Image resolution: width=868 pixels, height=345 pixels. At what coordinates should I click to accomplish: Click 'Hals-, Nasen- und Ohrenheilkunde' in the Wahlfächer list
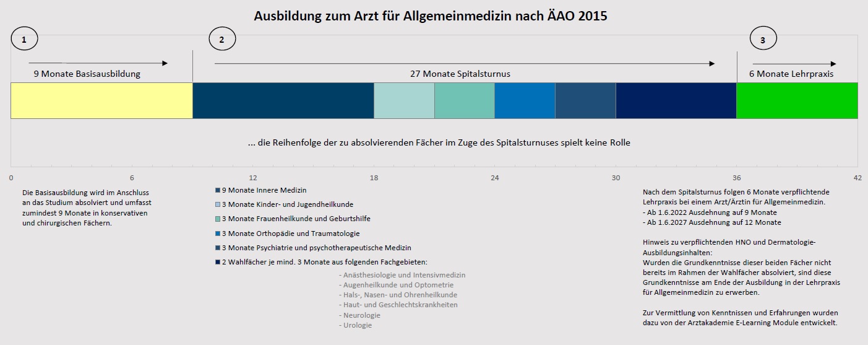pos(400,295)
